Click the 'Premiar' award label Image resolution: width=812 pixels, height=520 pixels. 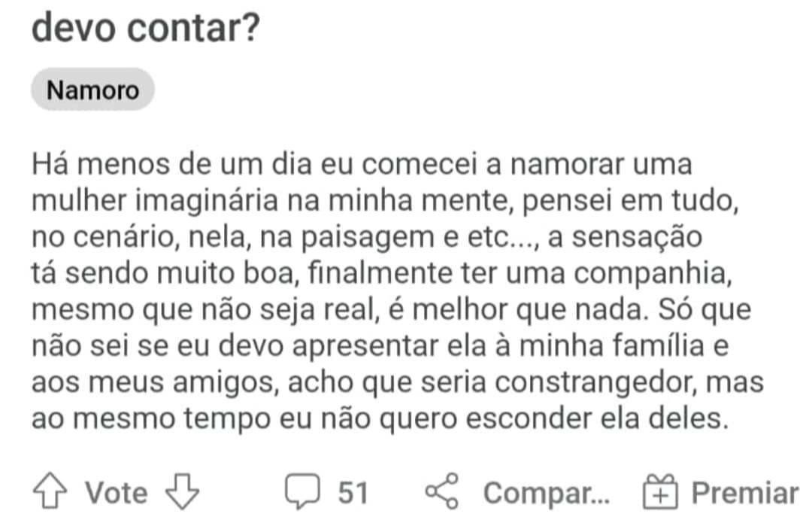tap(744, 492)
